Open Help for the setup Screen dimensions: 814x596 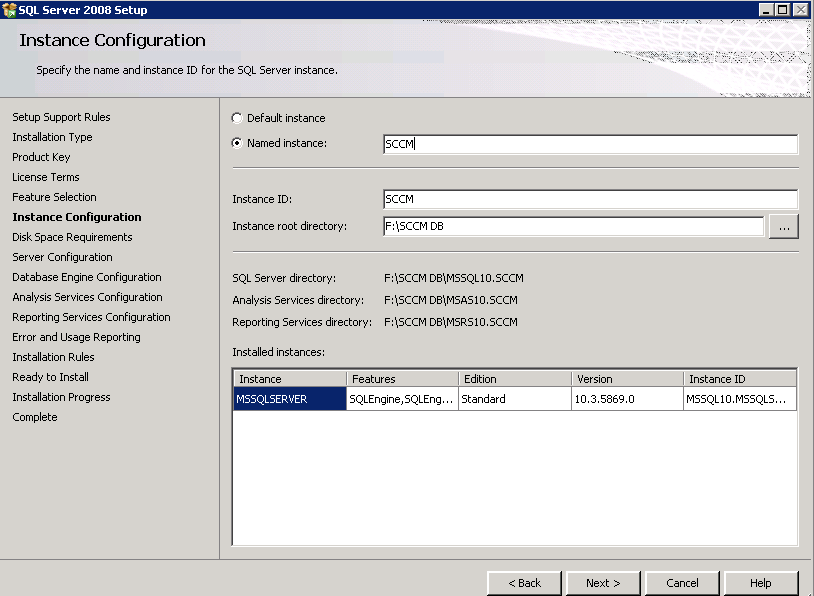point(761,583)
